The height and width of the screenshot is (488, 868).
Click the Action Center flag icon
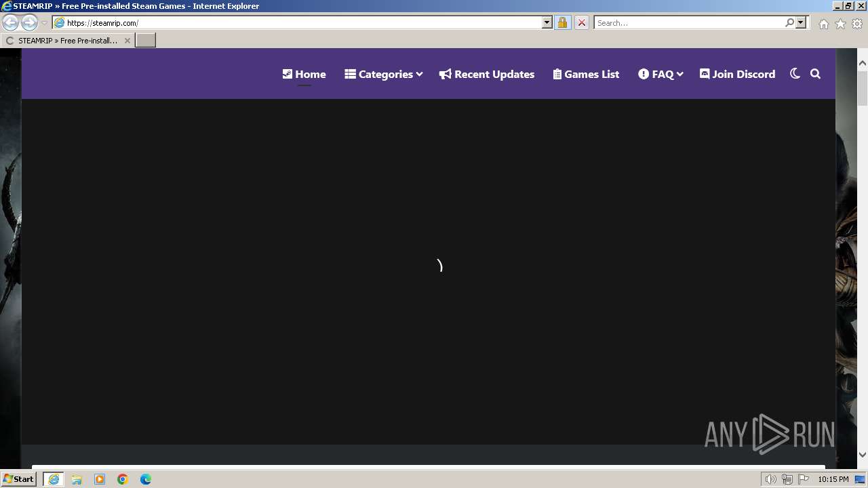coord(804,479)
